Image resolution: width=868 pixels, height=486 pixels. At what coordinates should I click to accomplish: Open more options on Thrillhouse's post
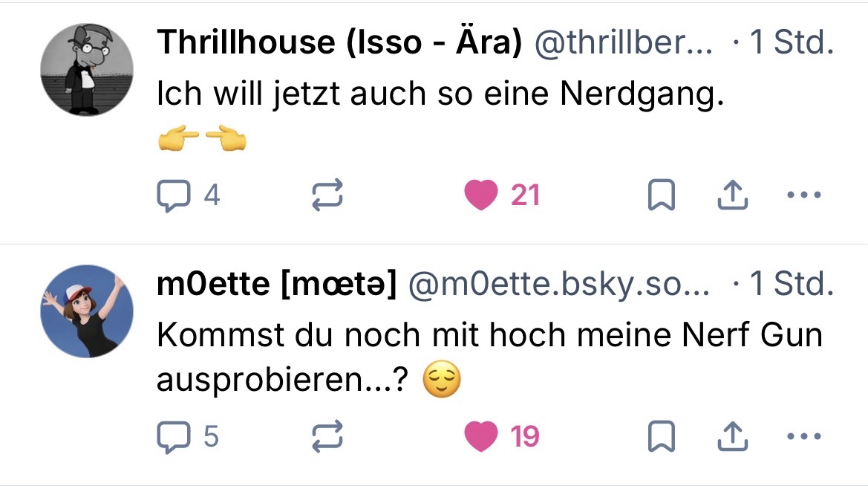(803, 195)
